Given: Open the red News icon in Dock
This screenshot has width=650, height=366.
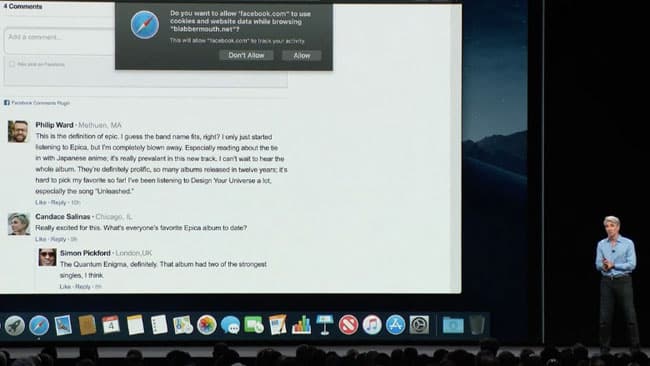Looking at the screenshot, I should tap(348, 325).
